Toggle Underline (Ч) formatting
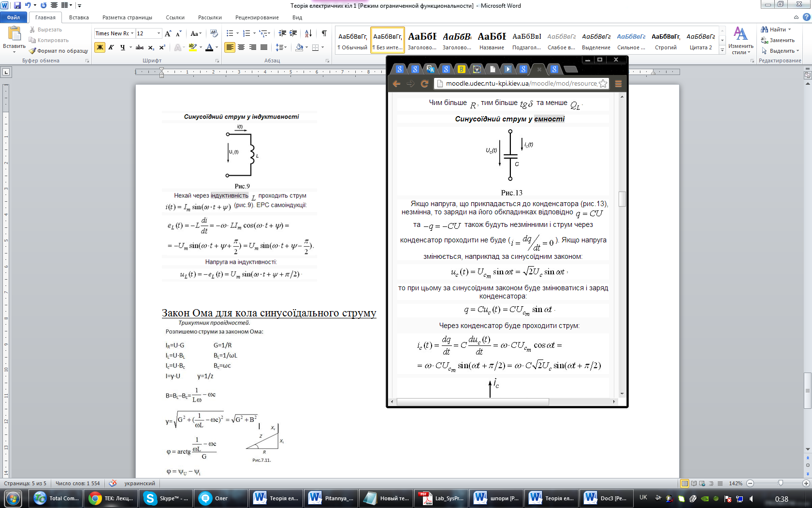The height and width of the screenshot is (508, 812). coord(122,47)
